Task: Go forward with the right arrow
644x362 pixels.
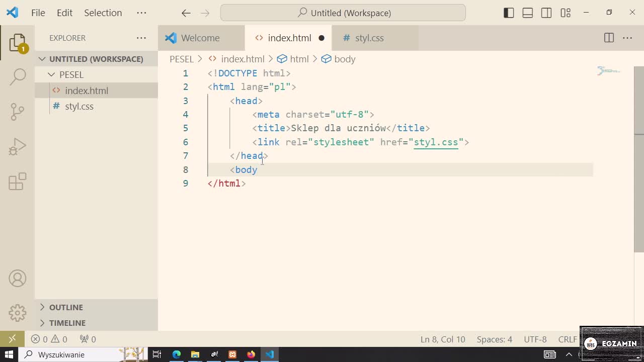Action: (x=205, y=13)
